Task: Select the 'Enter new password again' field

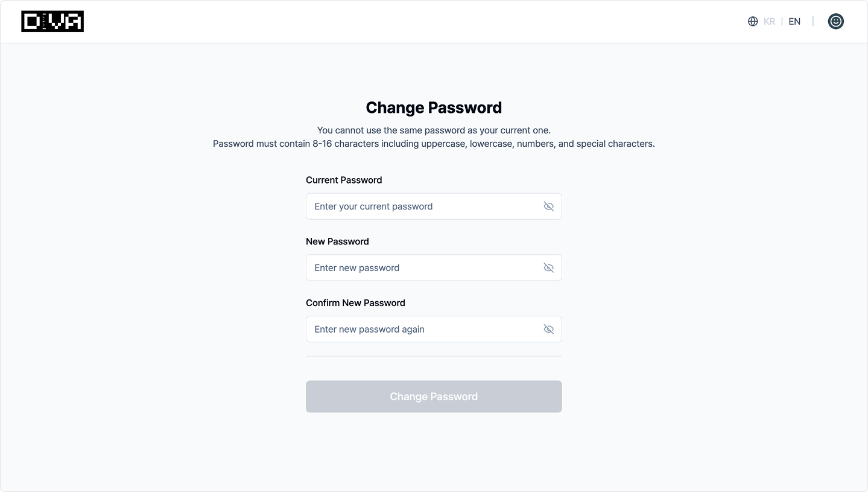Action: tap(422, 330)
